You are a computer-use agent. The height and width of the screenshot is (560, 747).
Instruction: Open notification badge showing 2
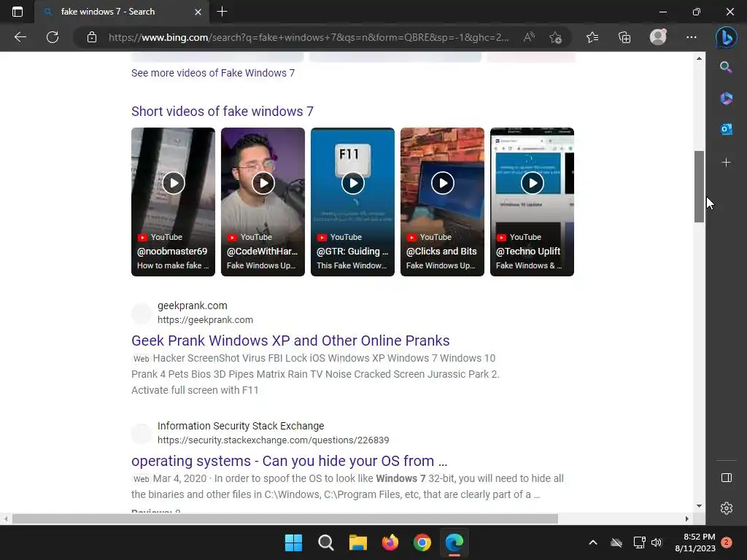click(x=727, y=542)
